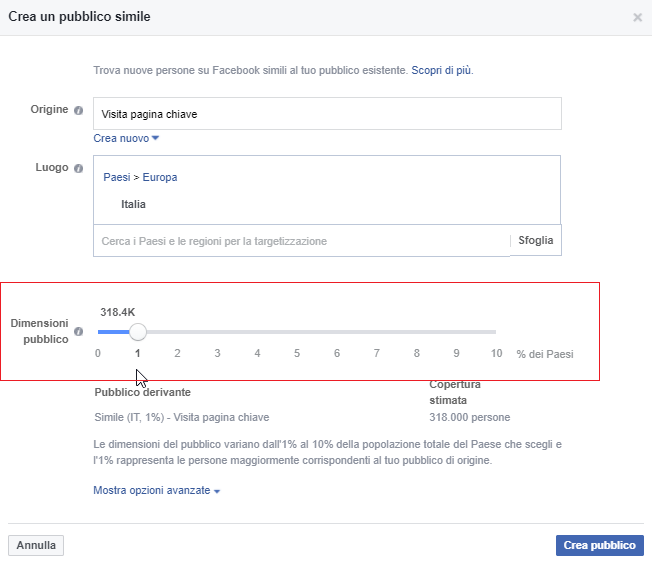Close the Crea un pubblico simile dialog
Screen dimensions: 652x565
click(638, 18)
